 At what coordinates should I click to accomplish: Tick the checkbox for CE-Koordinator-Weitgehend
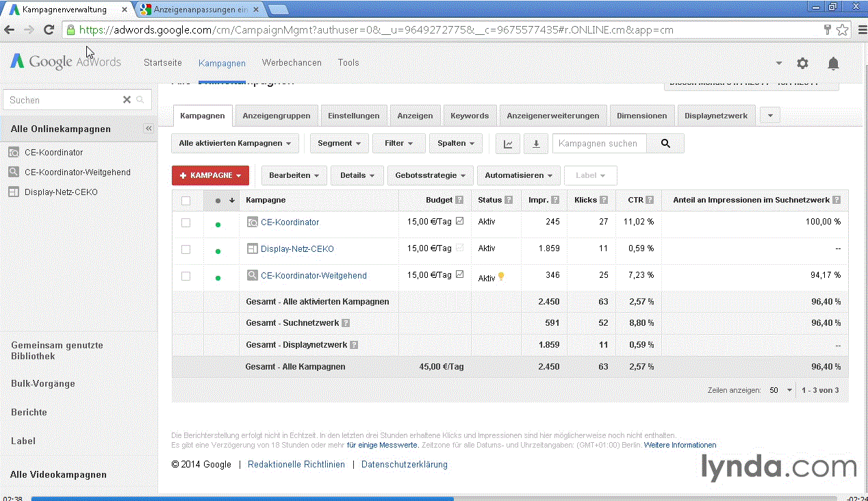(186, 276)
